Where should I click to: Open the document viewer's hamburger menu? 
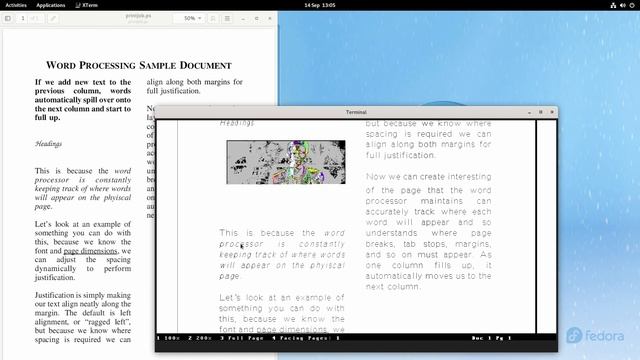pos(227,18)
